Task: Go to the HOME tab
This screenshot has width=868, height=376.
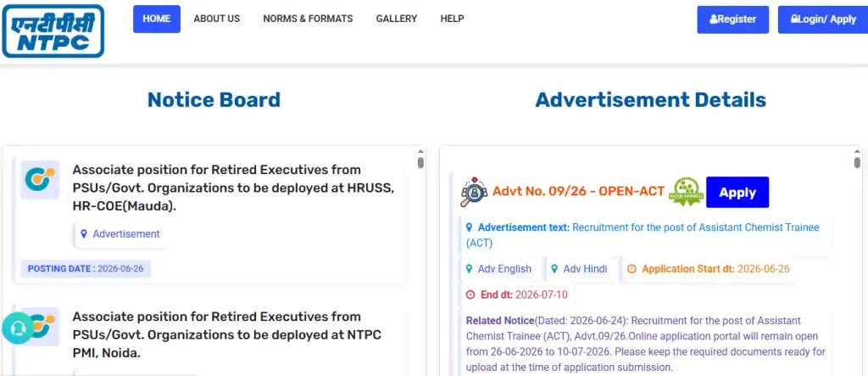Action: click(x=157, y=19)
